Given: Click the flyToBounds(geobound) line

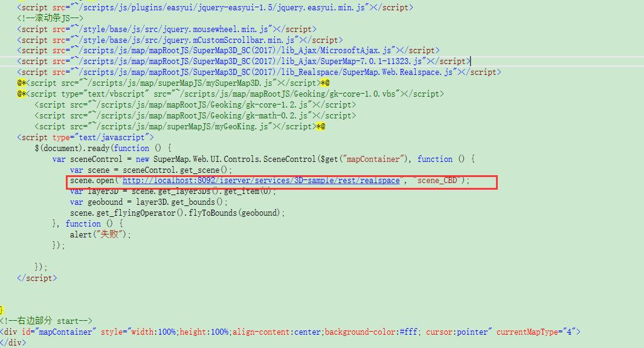Looking at the screenshot, I should [x=177, y=213].
